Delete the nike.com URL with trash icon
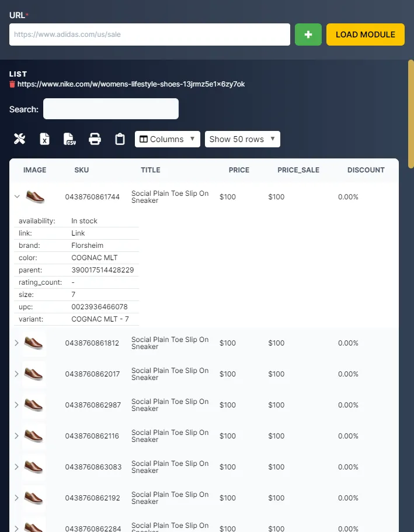This screenshot has width=414, height=532. [12, 84]
